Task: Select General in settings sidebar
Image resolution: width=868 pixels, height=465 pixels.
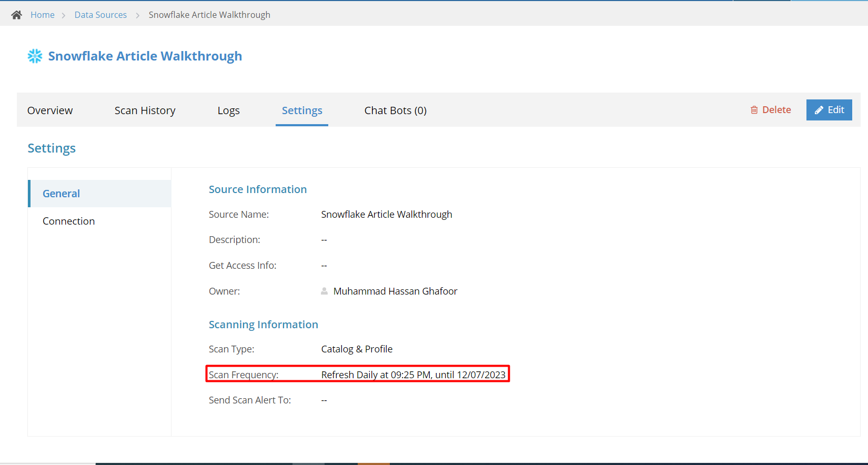Action: pos(99,194)
